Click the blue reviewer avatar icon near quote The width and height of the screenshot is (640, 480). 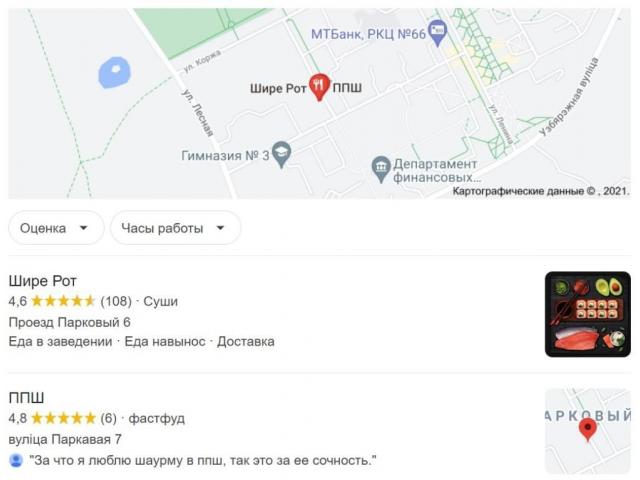coord(16,460)
